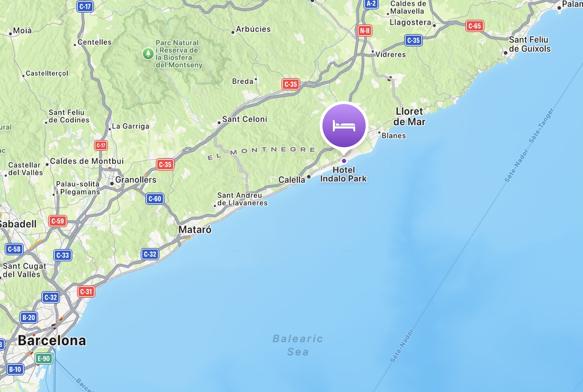Click the red N-II road shield
This screenshot has height=392, width=583.
coord(365,31)
